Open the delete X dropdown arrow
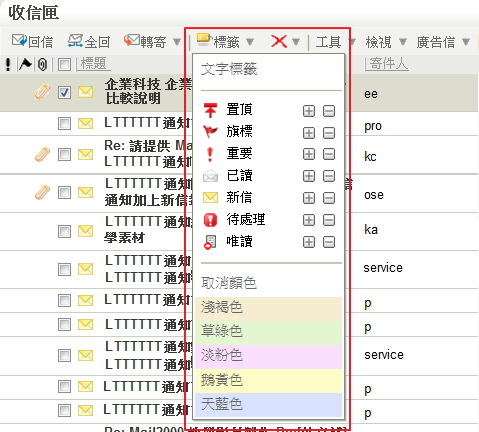 296,42
